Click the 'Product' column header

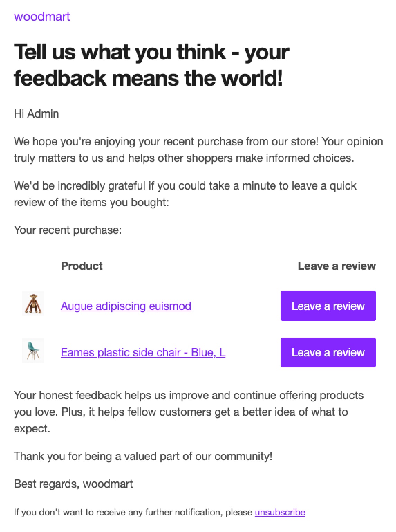[x=82, y=266]
